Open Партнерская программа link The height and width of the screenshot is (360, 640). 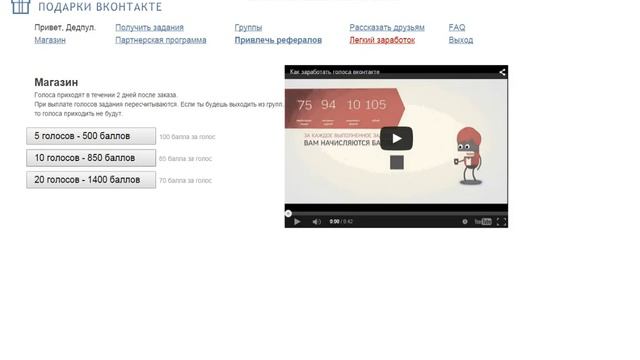(x=161, y=40)
